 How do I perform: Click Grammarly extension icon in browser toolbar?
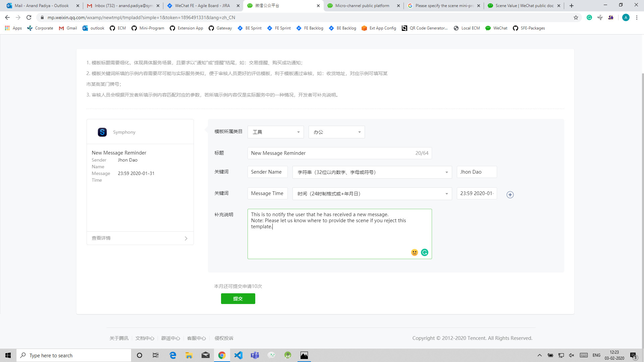[x=589, y=17]
